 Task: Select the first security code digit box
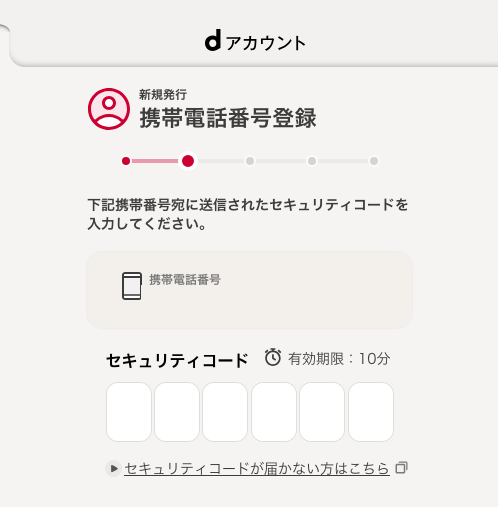(129, 412)
